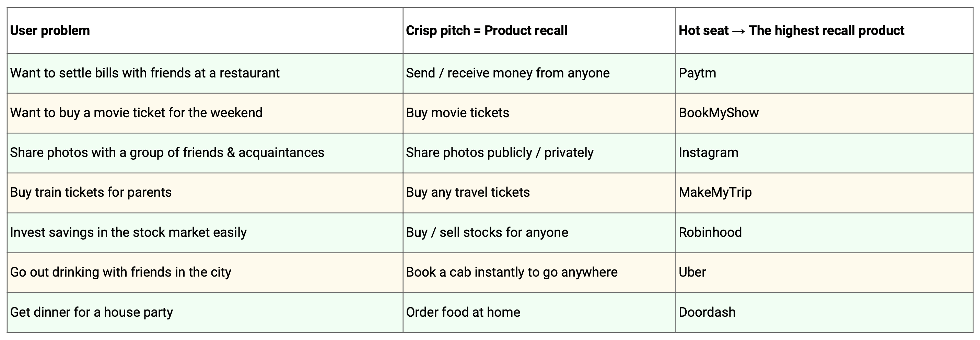Select 'Want to settle bills with friends' cell

(205, 73)
